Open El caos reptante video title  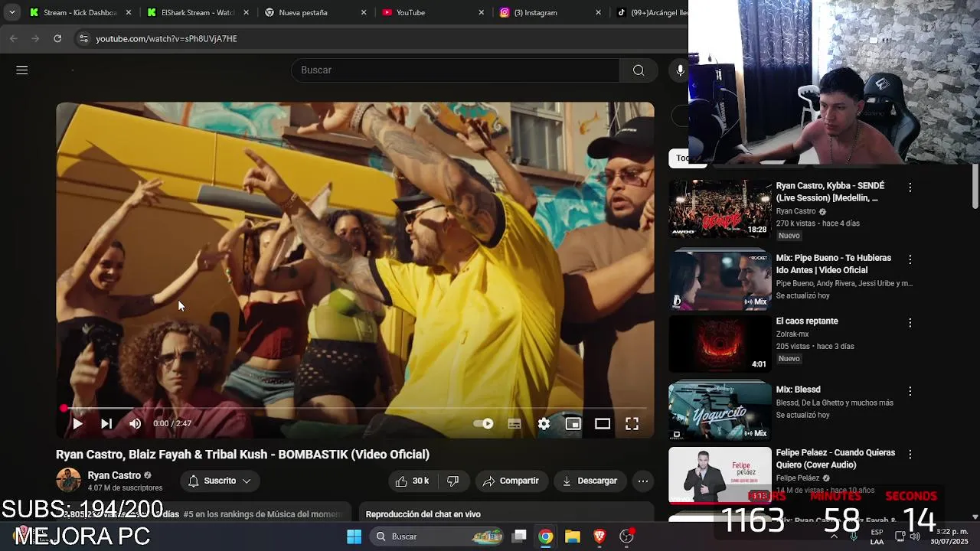(807, 321)
